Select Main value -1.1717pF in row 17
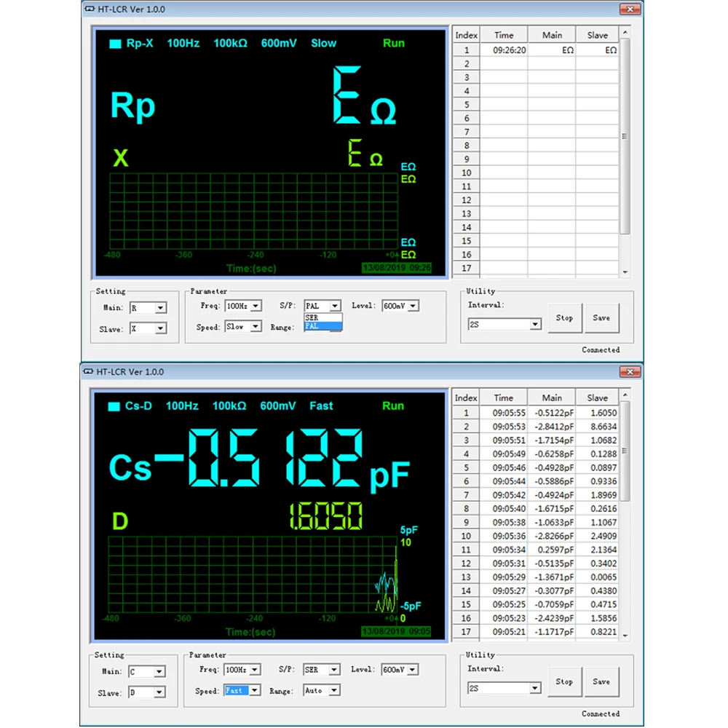The height and width of the screenshot is (728, 728). 552,632
